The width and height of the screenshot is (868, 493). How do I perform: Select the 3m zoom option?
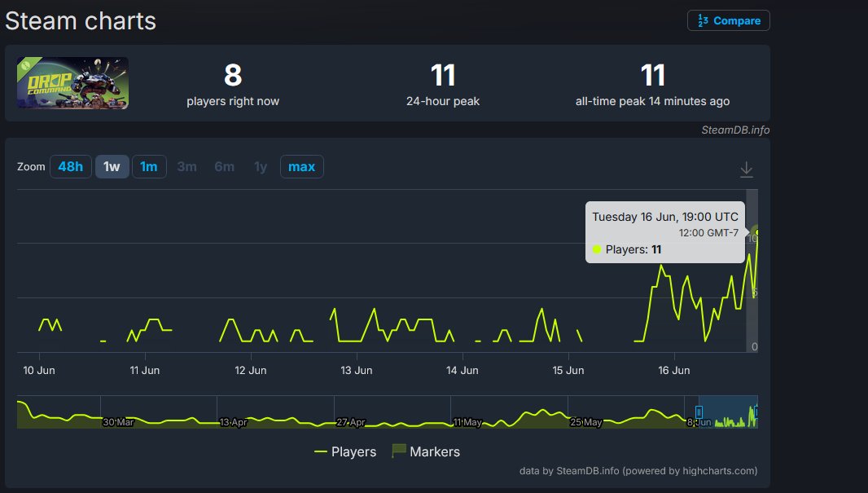186,167
